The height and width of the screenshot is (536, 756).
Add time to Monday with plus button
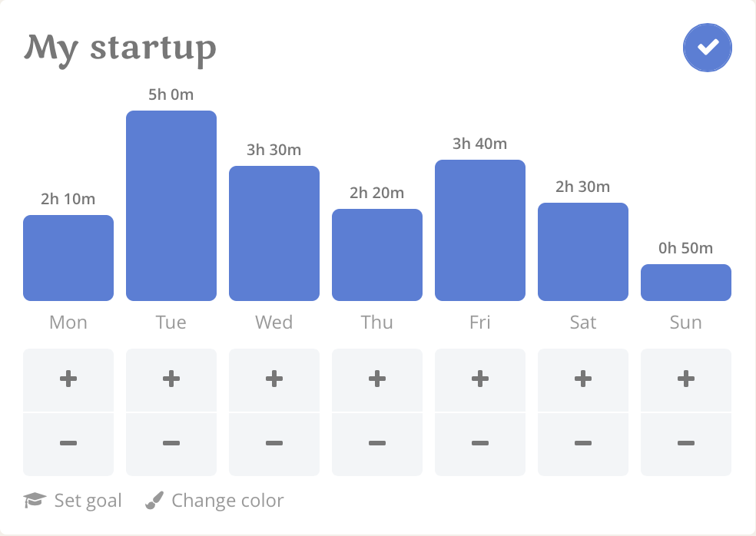pos(68,379)
